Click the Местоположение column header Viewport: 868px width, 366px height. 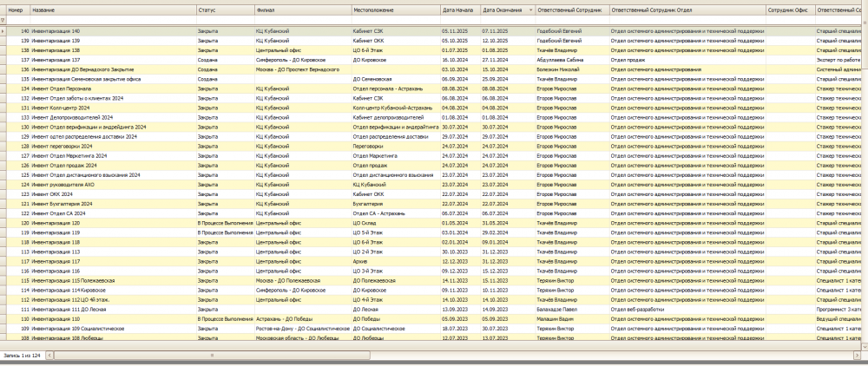(396, 10)
